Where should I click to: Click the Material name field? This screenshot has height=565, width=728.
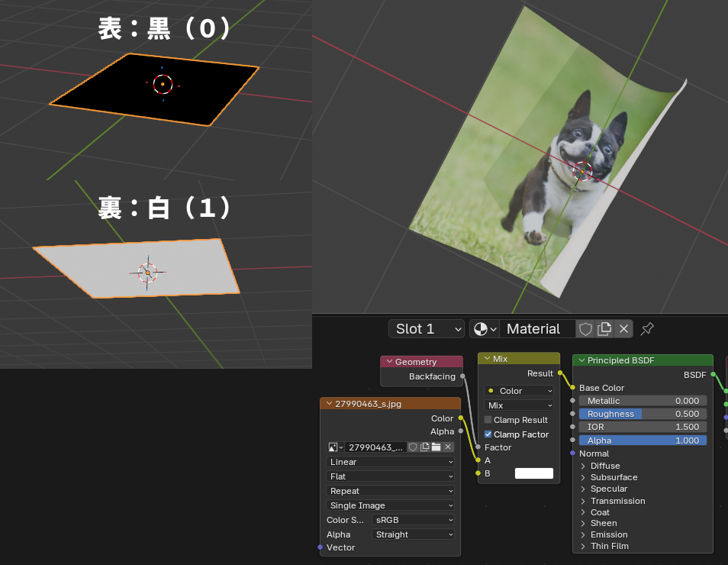pos(536,329)
